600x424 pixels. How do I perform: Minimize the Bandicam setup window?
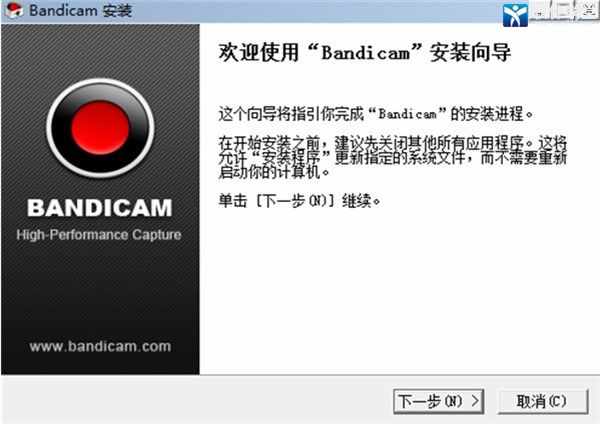[x=540, y=11]
